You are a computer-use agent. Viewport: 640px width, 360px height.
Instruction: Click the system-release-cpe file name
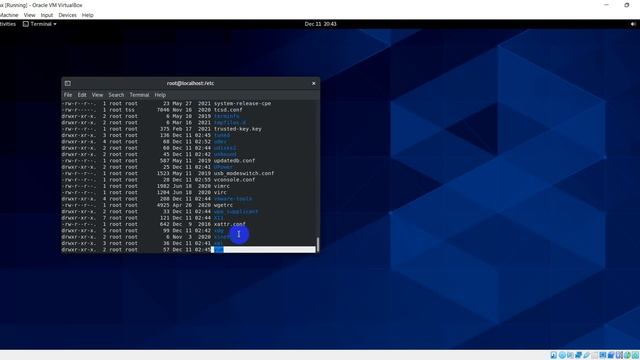coord(242,104)
